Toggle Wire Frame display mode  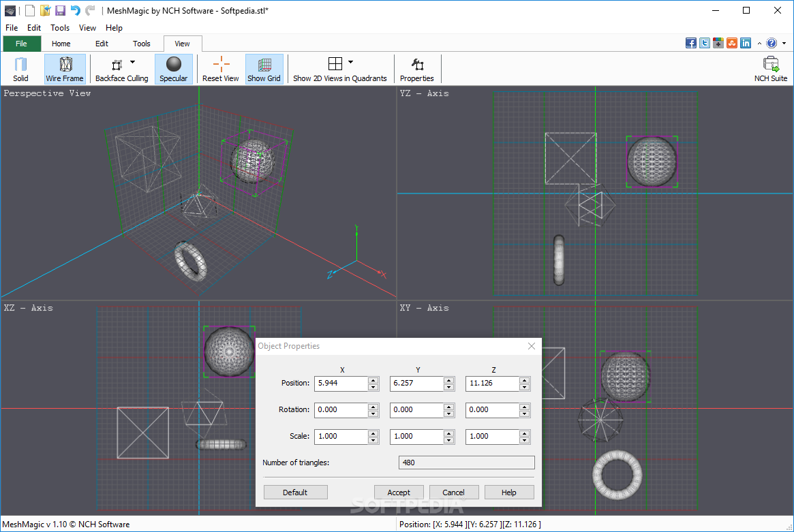coord(65,69)
